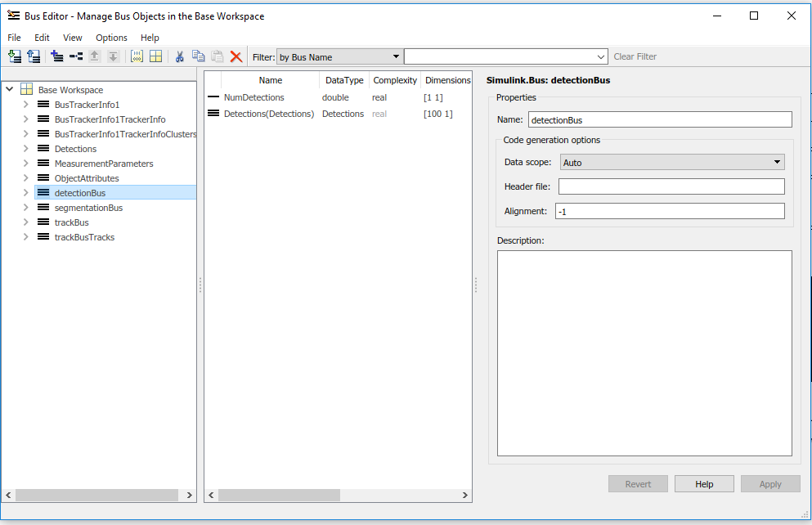Expand the detectionBus node

point(25,193)
